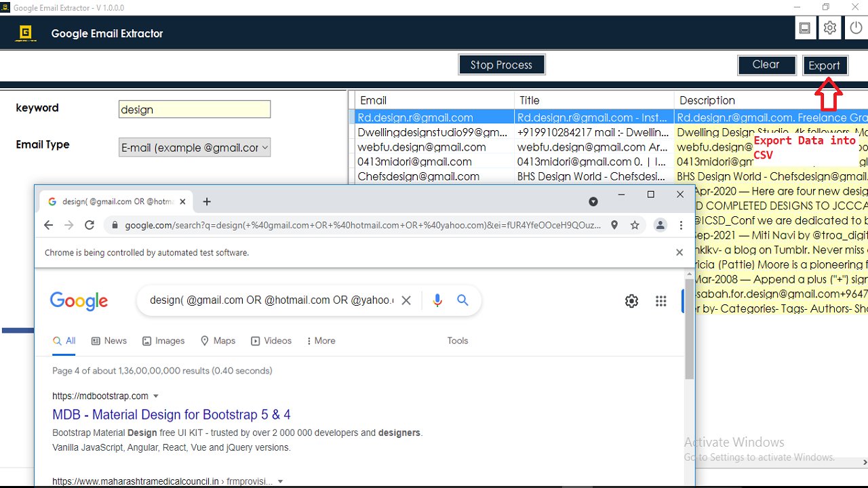
Task: Clear the Google search box text
Action: (406, 300)
